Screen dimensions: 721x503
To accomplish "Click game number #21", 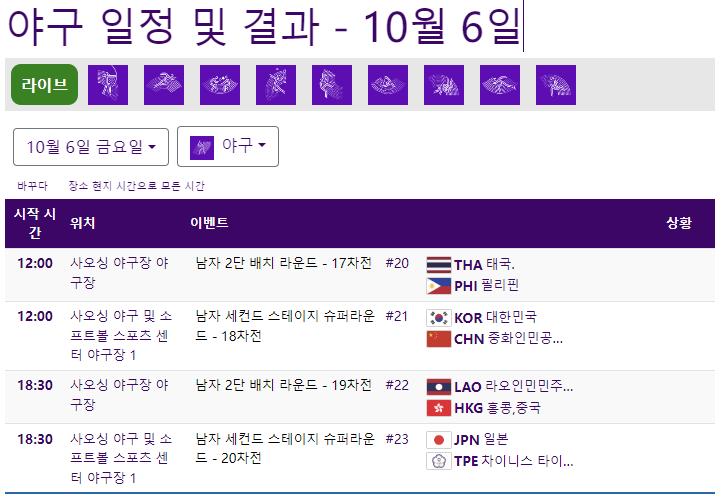I will (396, 316).
